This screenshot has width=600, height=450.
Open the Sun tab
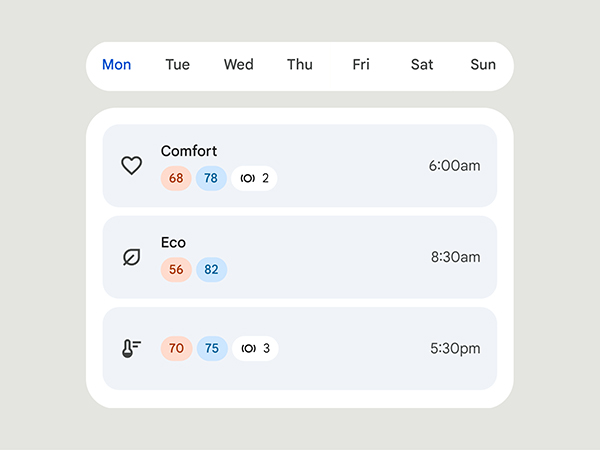pyautogui.click(x=483, y=65)
